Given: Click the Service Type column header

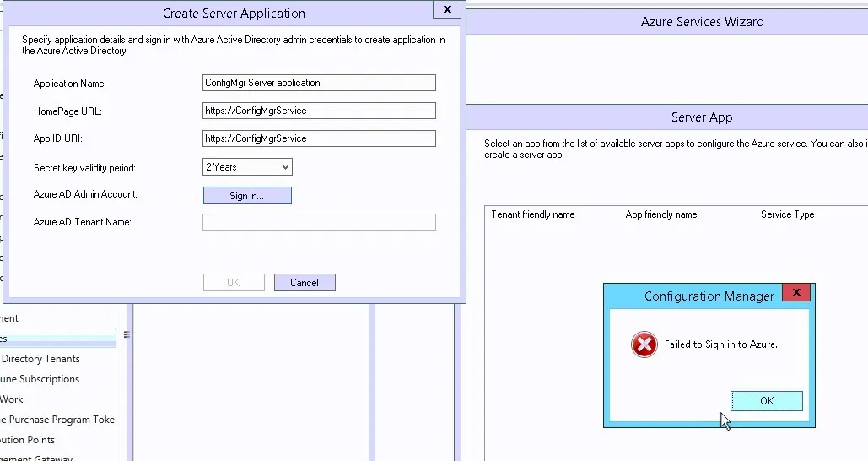Looking at the screenshot, I should pyautogui.click(x=787, y=214).
